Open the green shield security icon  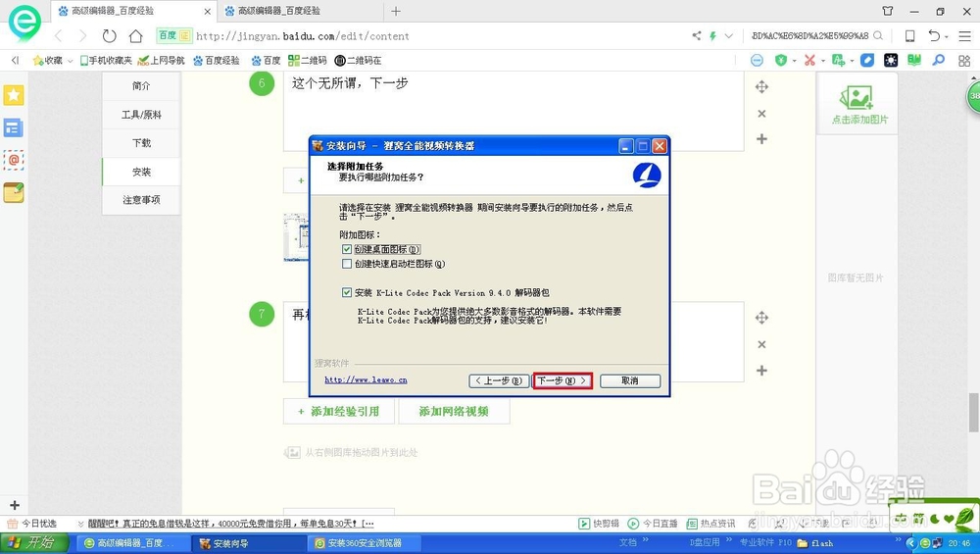[x=781, y=60]
